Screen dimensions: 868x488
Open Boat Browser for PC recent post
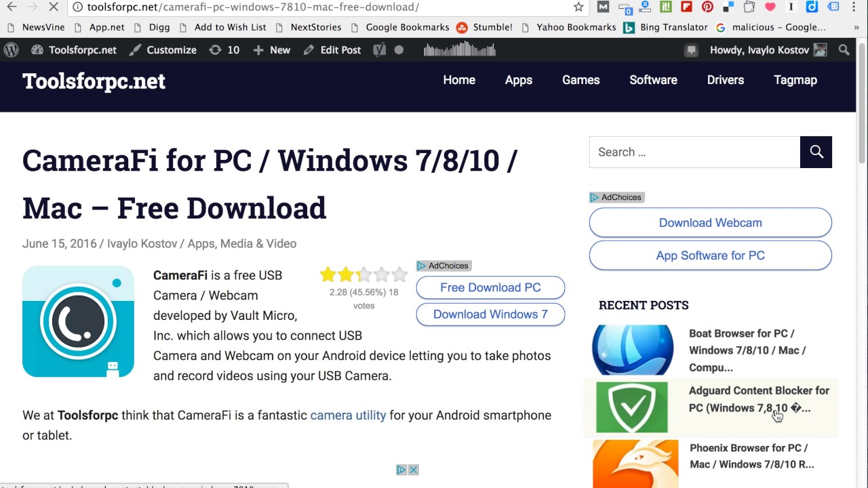747,350
